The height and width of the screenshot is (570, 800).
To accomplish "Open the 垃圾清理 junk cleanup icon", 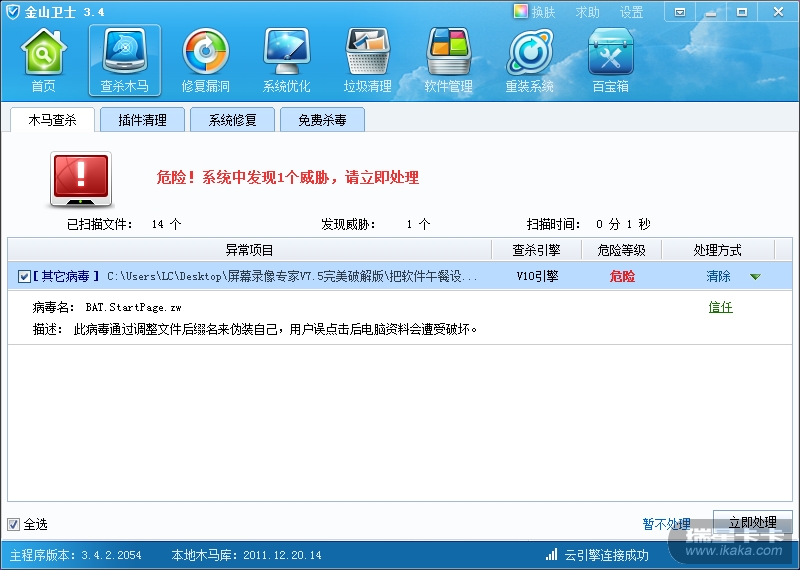I will coord(367,60).
